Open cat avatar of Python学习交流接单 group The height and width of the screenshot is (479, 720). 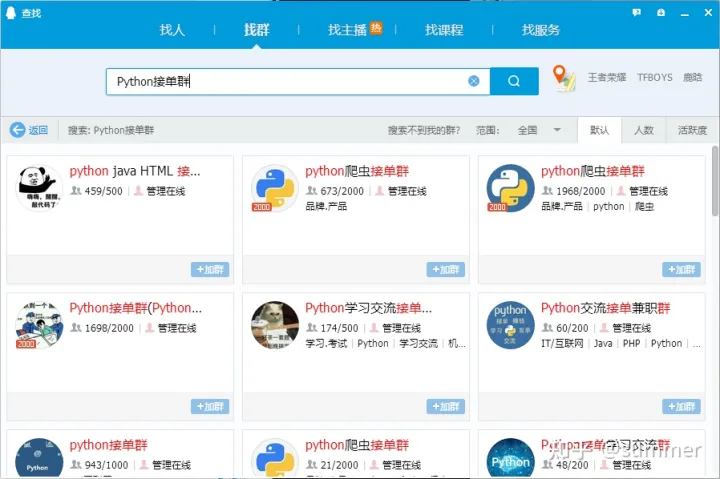click(x=275, y=325)
